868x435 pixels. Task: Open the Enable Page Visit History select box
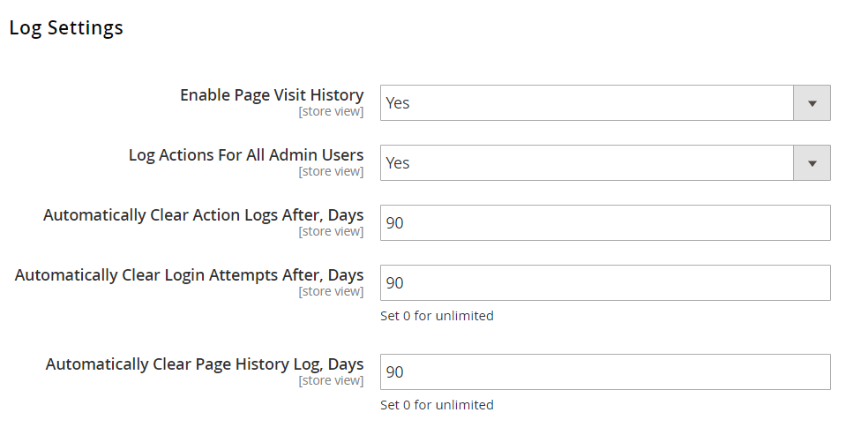click(587, 103)
